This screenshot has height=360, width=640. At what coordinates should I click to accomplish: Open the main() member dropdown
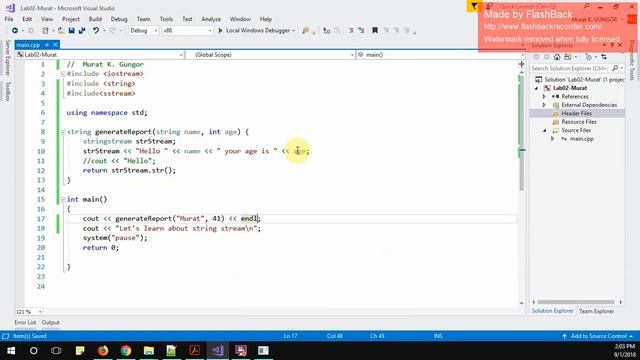440,55
